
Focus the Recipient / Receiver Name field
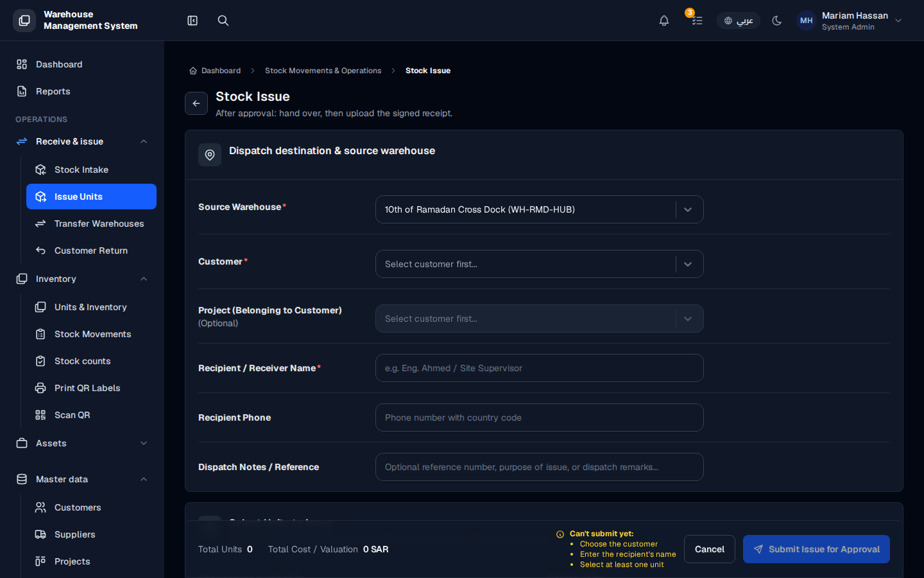tap(539, 368)
